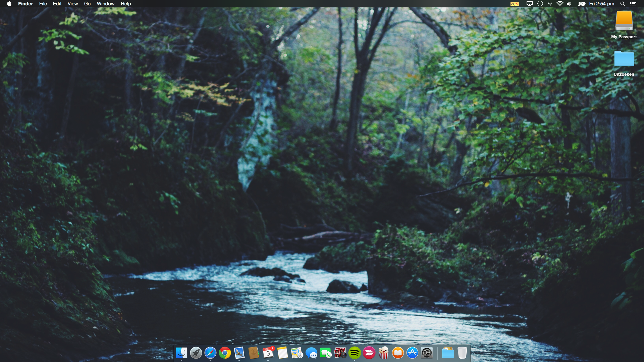The height and width of the screenshot is (362, 644).
Task: Open the Wi-Fi status menu
Action: (x=559, y=4)
